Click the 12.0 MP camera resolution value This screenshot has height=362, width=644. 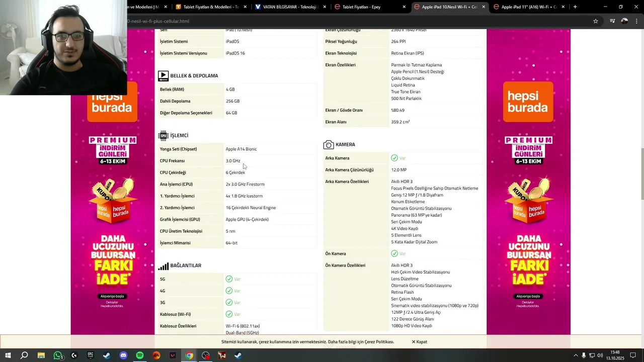[x=399, y=170]
